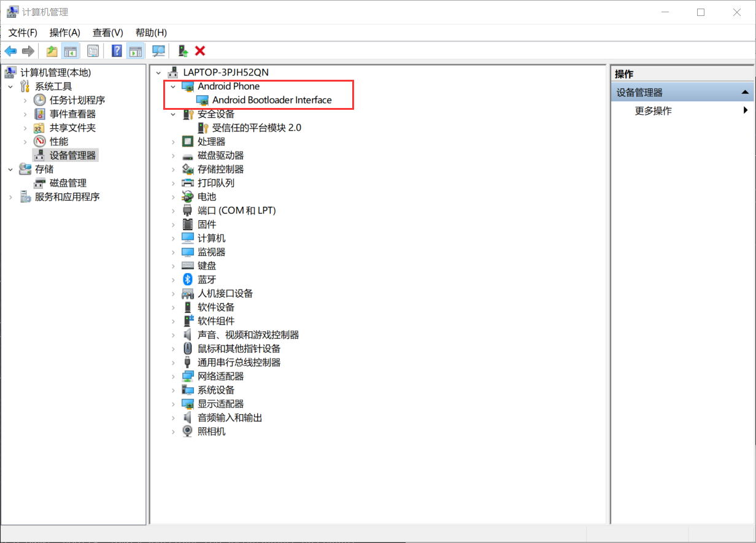Collapse the Android Phone node
Viewport: 756px width, 543px height.
pyautogui.click(x=172, y=86)
